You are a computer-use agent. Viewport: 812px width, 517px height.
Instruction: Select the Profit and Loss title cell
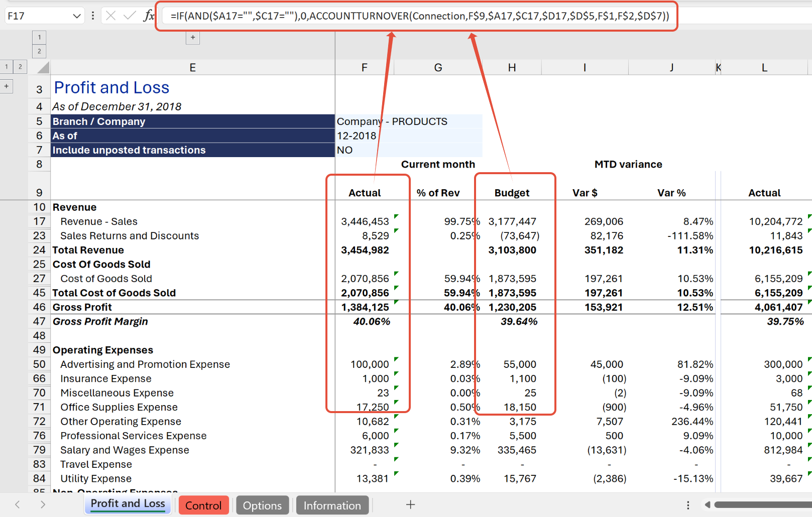tap(193, 88)
